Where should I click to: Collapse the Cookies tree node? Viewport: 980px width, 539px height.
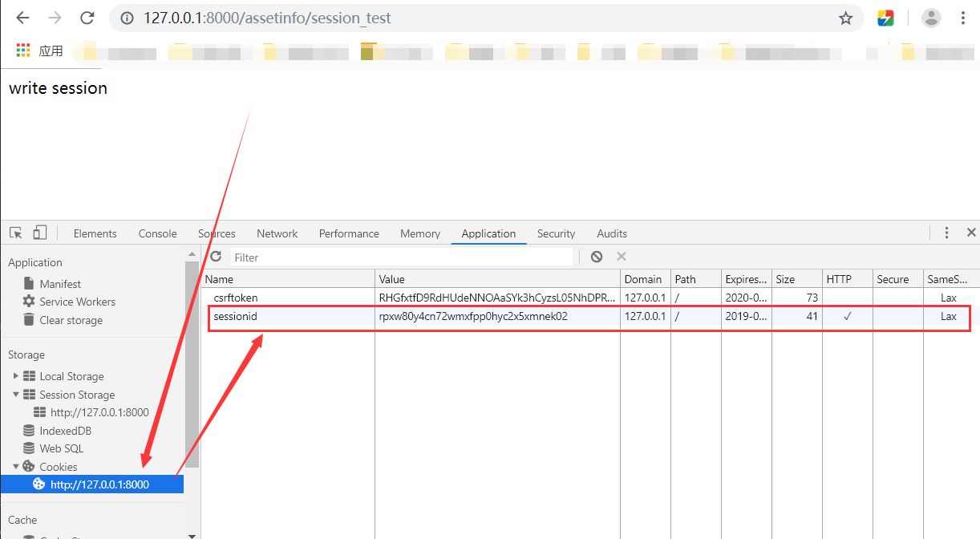pos(16,467)
